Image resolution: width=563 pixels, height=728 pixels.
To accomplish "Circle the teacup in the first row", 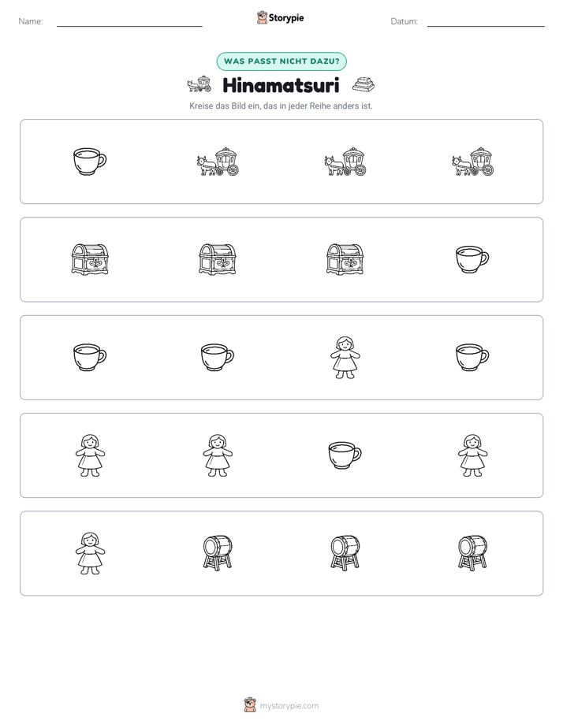I will pos(90,162).
